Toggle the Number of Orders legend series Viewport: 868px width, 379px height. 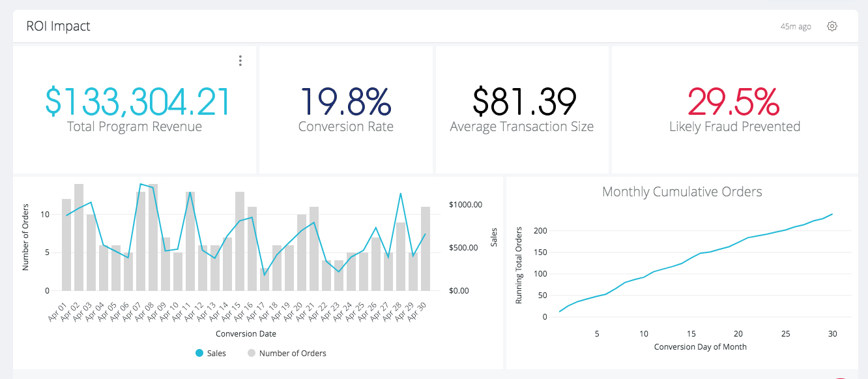click(x=287, y=353)
